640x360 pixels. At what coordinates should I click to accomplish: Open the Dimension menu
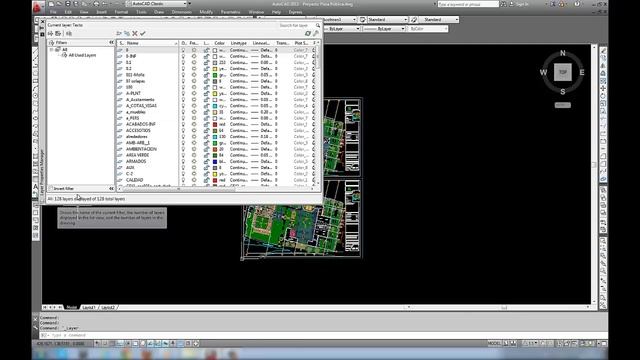pyautogui.click(x=182, y=12)
